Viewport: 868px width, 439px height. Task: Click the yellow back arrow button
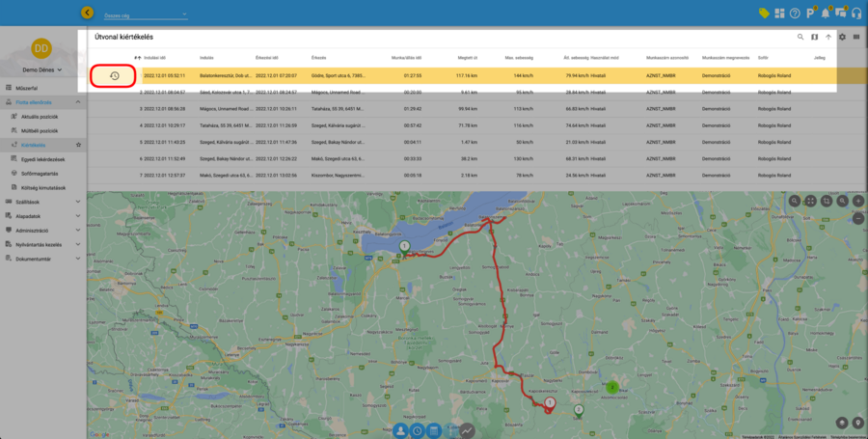[x=88, y=13]
